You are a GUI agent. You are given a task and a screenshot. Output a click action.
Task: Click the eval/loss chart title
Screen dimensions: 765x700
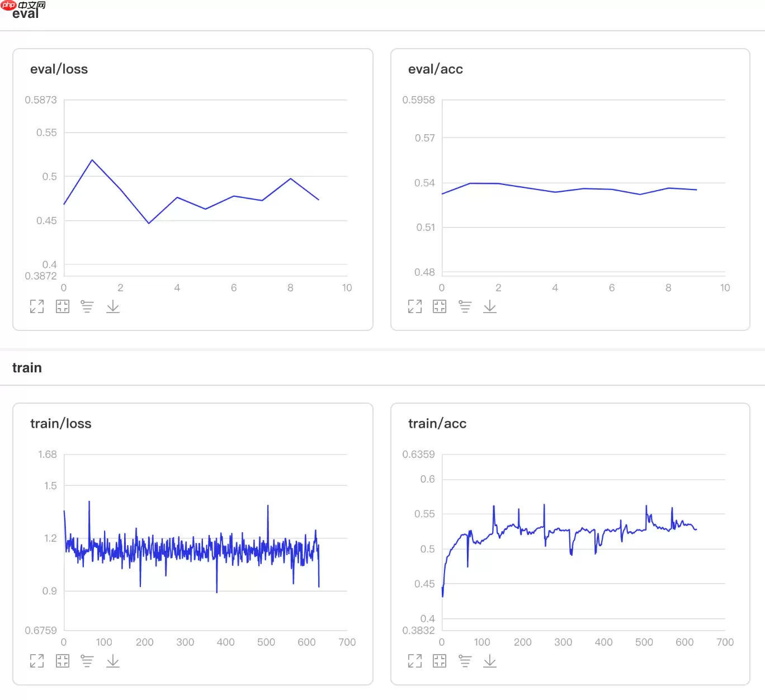[x=59, y=69]
